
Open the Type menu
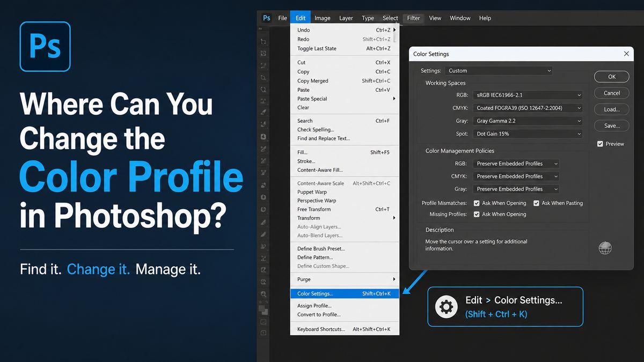coord(368,18)
